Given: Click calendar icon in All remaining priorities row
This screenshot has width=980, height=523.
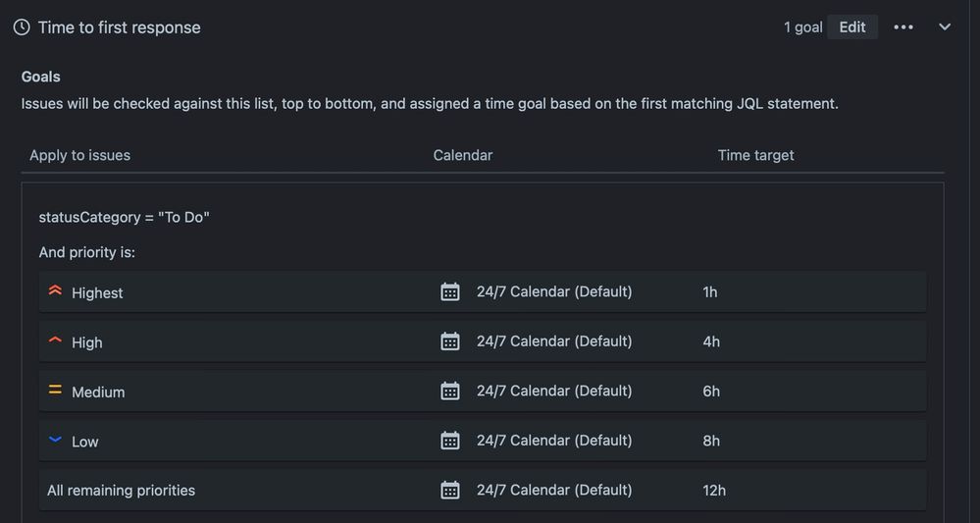Looking at the screenshot, I should pyautogui.click(x=450, y=490).
